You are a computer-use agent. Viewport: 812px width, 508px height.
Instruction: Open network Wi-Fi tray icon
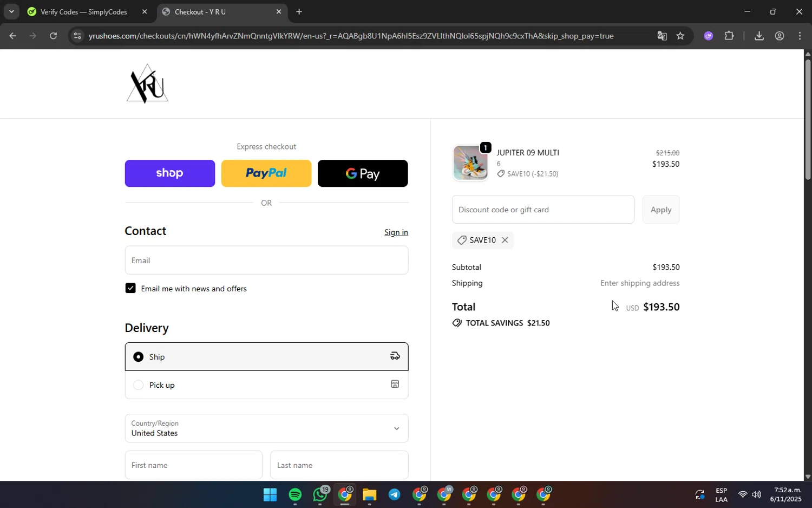[743, 494]
